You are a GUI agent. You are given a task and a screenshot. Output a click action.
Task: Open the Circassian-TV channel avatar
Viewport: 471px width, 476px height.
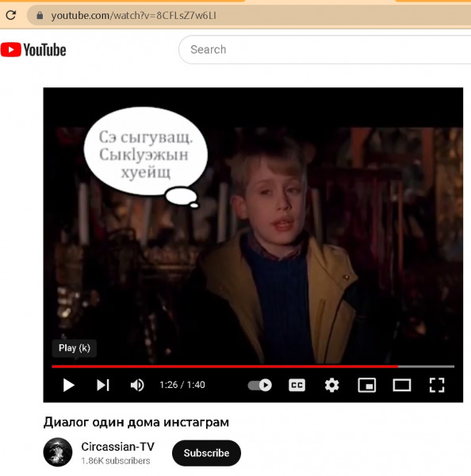(x=58, y=452)
